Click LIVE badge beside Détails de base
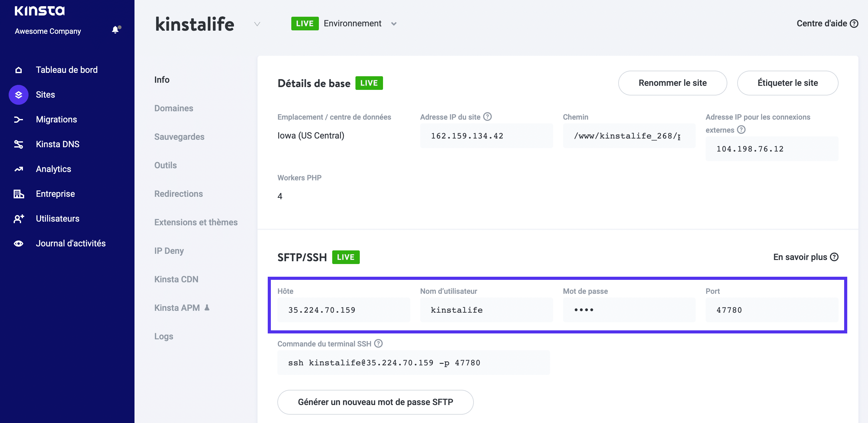This screenshot has width=868, height=423. coord(369,83)
